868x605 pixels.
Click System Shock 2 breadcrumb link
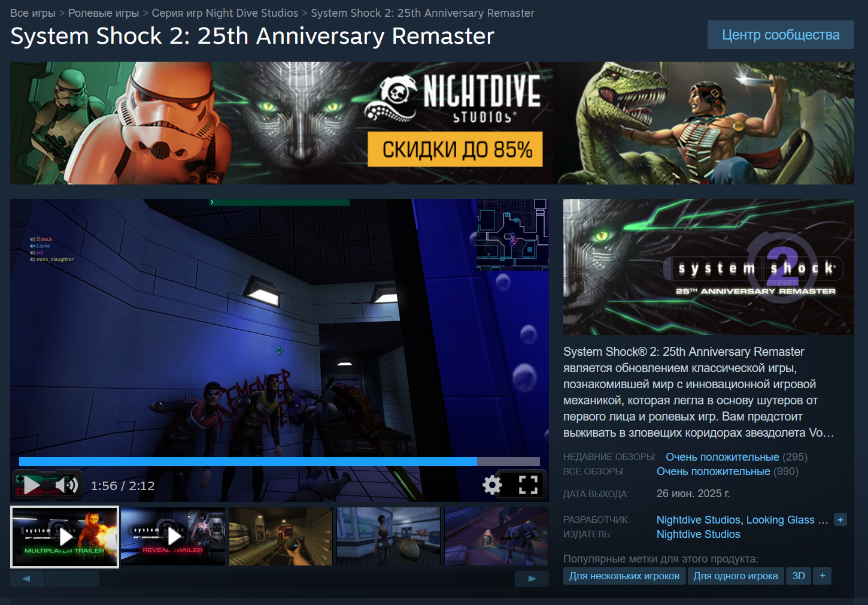(423, 13)
